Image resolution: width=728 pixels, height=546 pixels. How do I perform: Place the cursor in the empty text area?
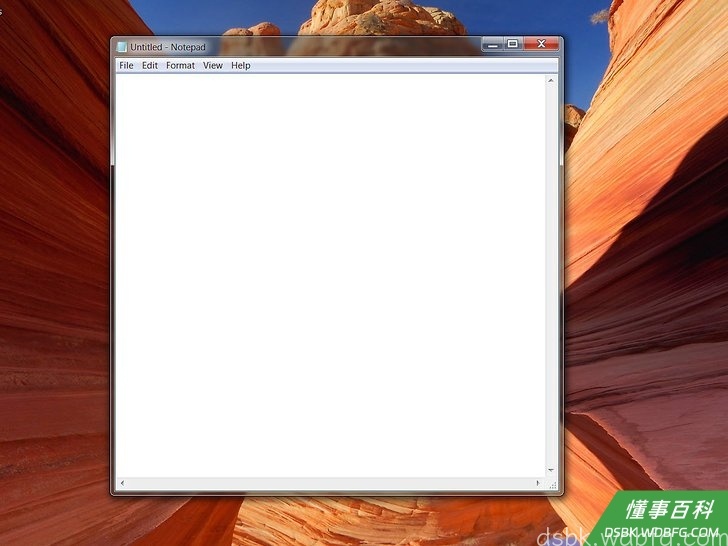(x=331, y=275)
